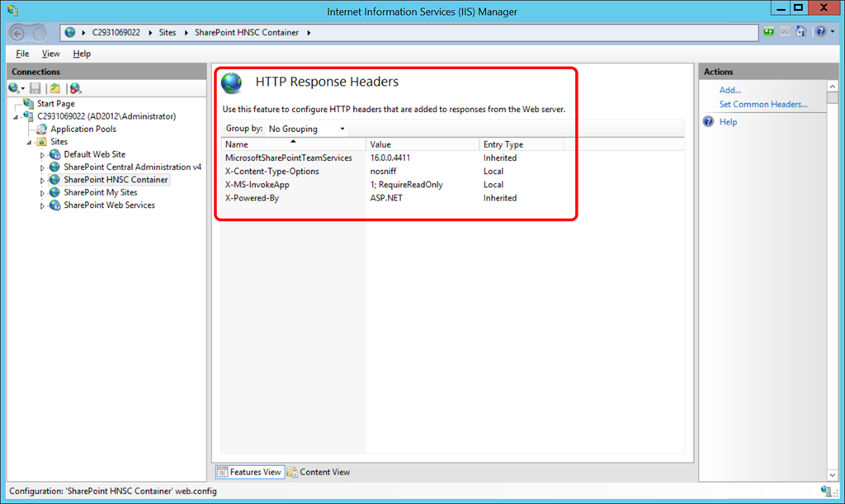Image resolution: width=845 pixels, height=504 pixels.
Task: Select Application Pools node
Action: pos(83,129)
